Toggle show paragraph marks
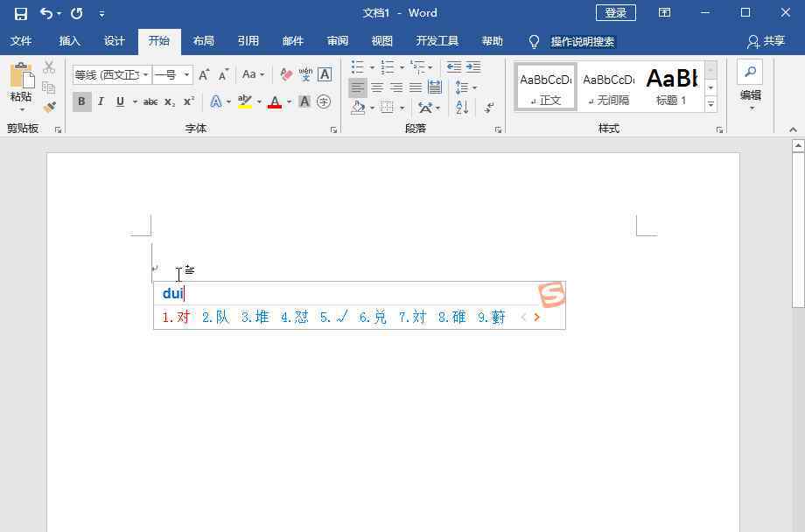 click(489, 108)
